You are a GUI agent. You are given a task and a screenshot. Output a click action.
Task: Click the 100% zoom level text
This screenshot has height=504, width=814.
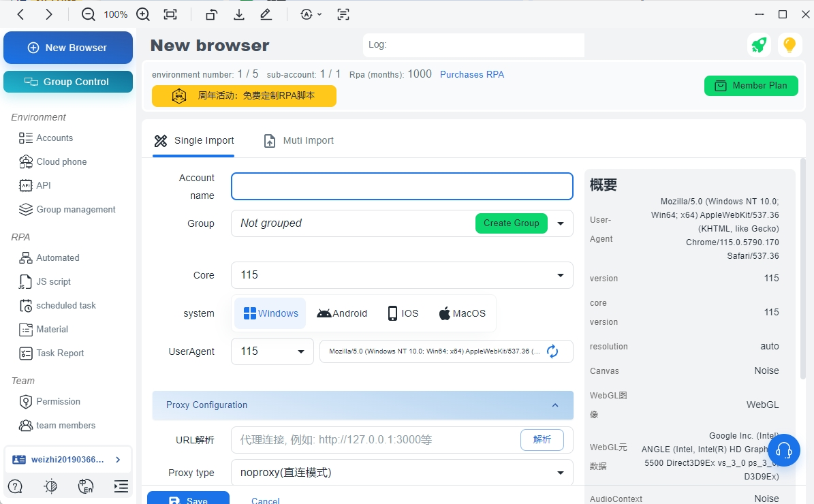[115, 14]
